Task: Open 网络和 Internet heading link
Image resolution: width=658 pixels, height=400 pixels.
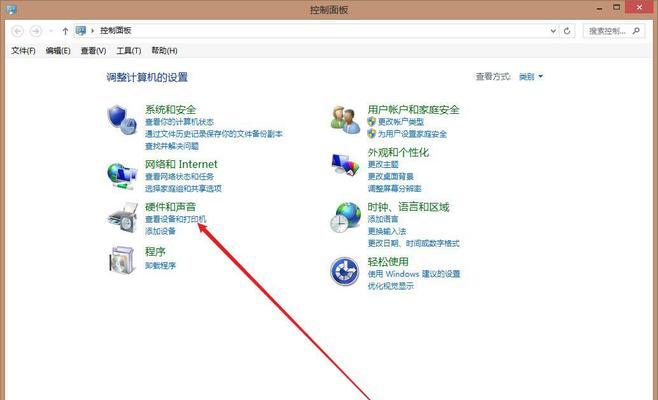Action: coord(181,164)
